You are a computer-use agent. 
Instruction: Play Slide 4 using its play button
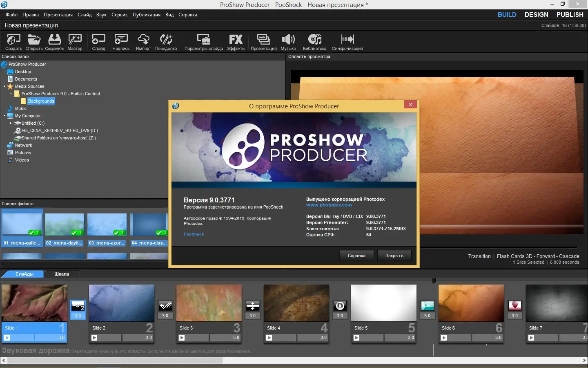[x=269, y=338]
